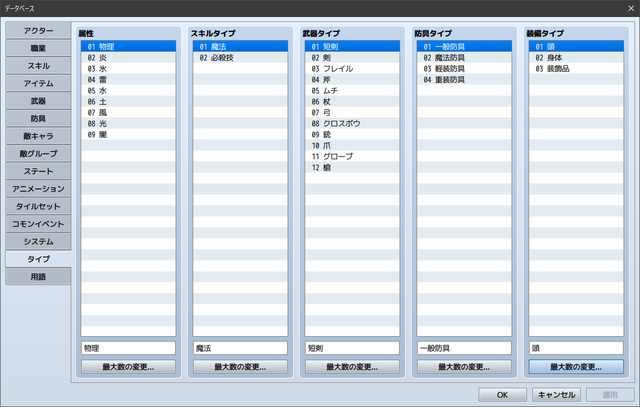Screen dimensions: 640x407
Task: Click the 適用 button
Action: click(610, 395)
